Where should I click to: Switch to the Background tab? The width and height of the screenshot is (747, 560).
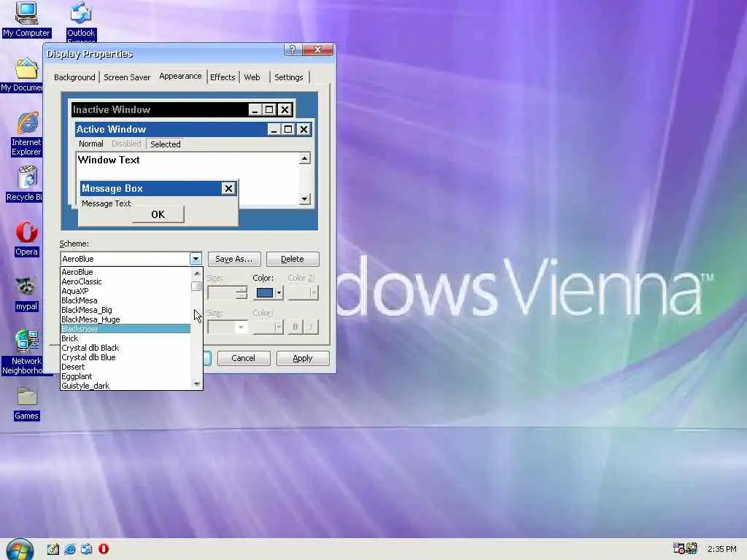click(x=74, y=77)
